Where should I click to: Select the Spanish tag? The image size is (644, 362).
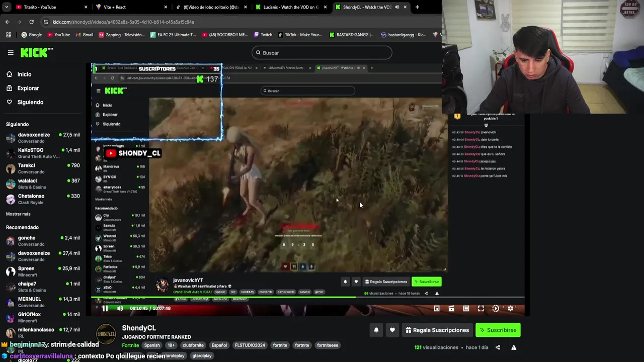click(152, 345)
